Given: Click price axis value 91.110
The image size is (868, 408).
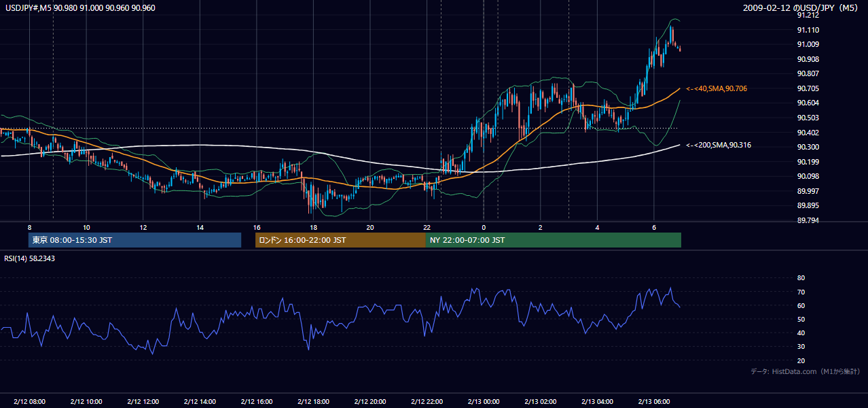Looking at the screenshot, I should pyautogui.click(x=808, y=30).
